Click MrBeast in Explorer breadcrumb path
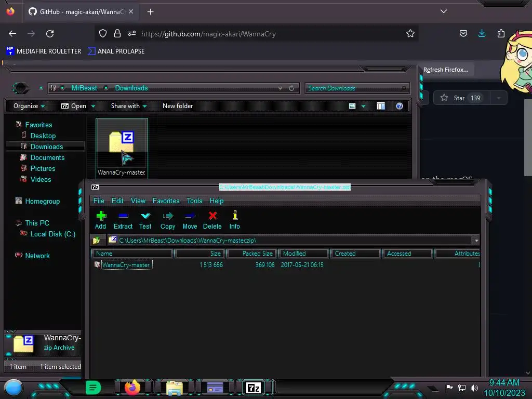 coord(84,88)
